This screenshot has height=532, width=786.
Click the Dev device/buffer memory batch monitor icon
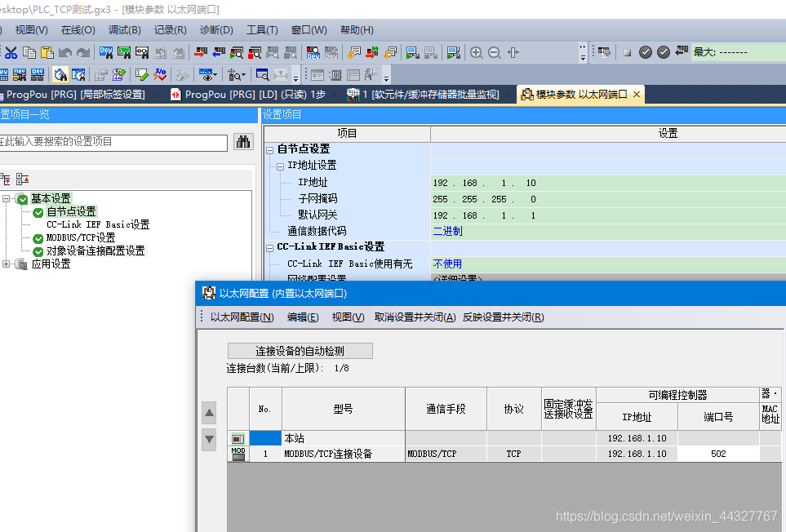point(313,52)
